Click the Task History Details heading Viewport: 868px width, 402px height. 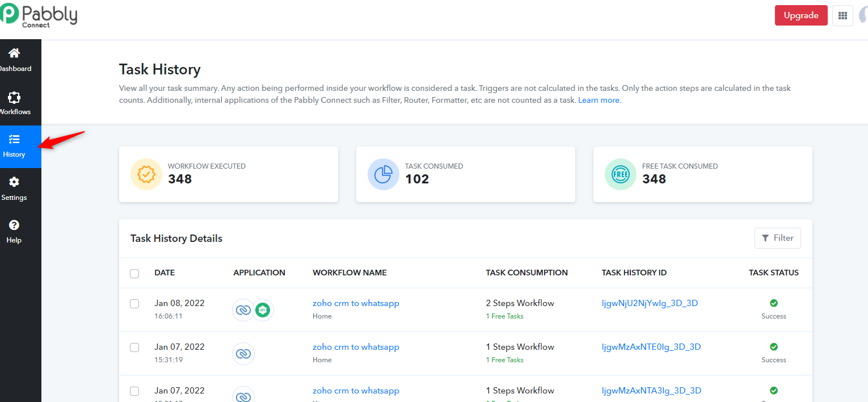[176, 238]
